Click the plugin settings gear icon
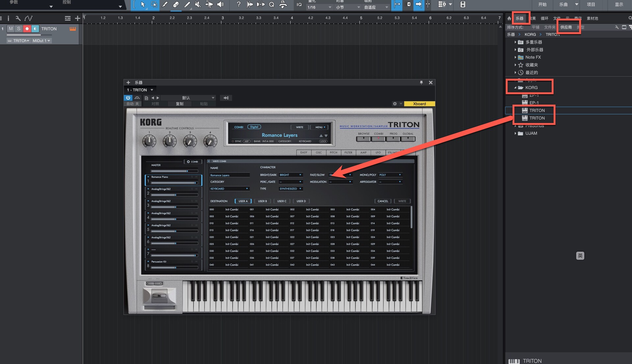 [395, 104]
